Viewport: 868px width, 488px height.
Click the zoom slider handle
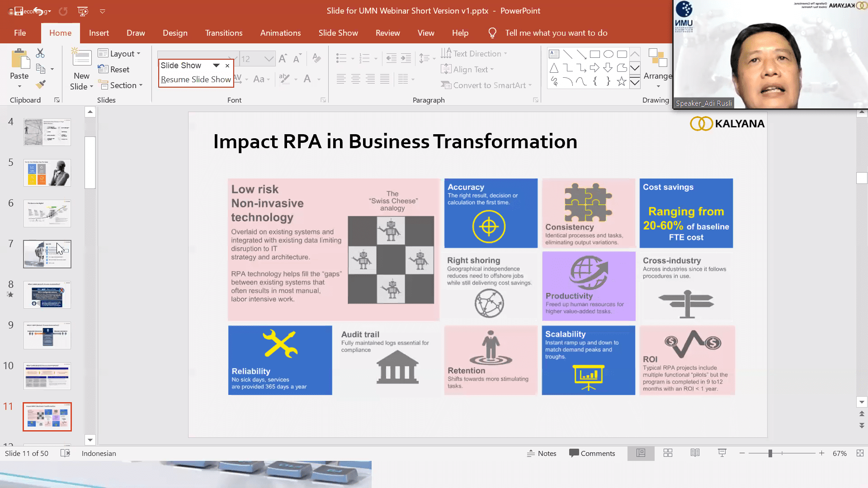tap(770, 453)
